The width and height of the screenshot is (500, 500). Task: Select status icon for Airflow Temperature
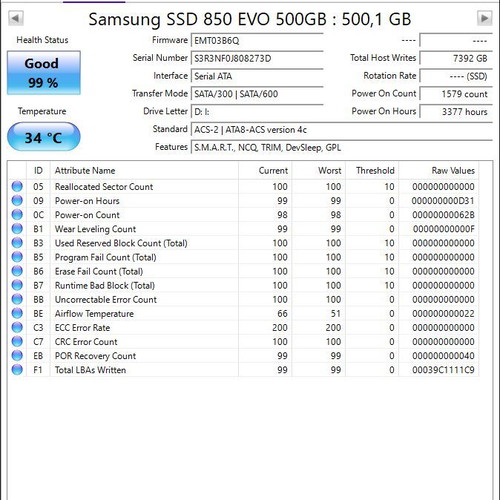[x=17, y=313]
